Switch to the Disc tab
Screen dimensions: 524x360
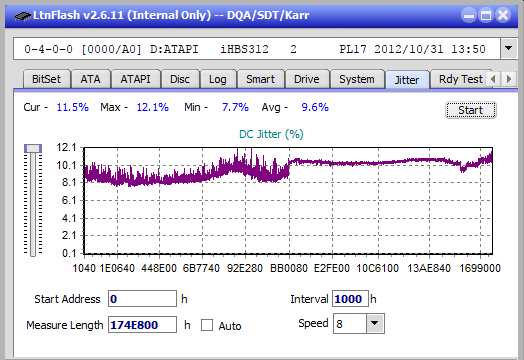(180, 79)
